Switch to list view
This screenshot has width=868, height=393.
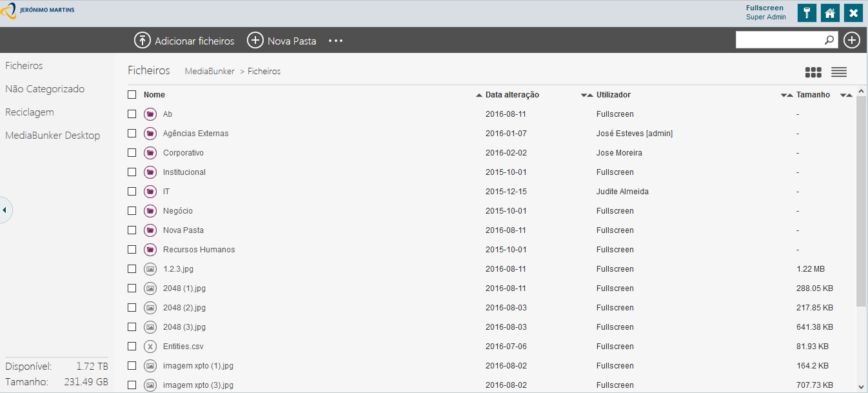point(839,72)
